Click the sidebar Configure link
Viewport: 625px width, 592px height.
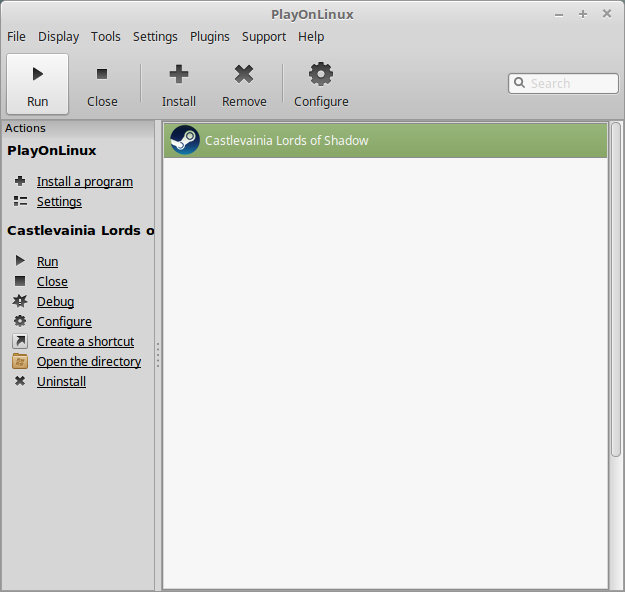pyautogui.click(x=64, y=322)
